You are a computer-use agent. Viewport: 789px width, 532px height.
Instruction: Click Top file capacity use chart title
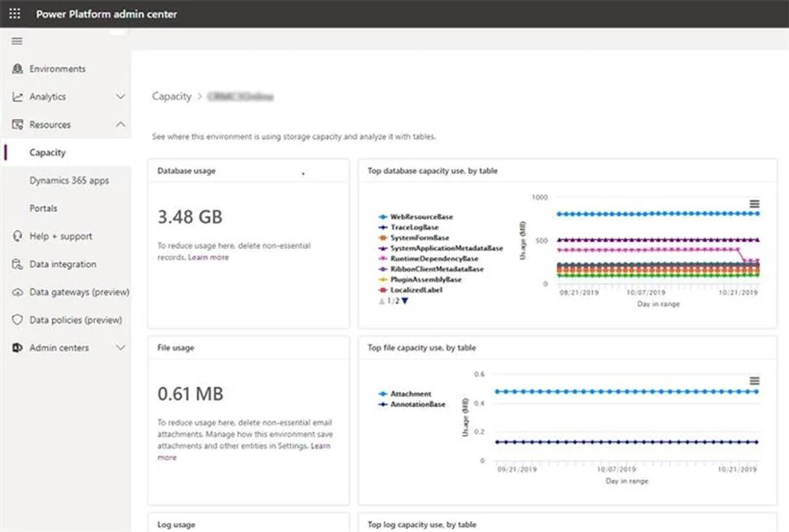click(422, 348)
